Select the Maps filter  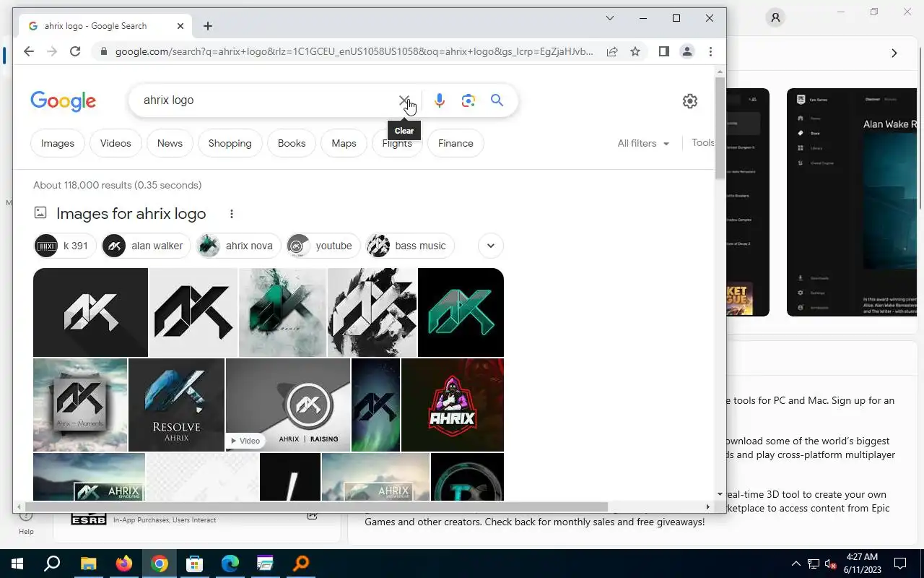(x=344, y=143)
